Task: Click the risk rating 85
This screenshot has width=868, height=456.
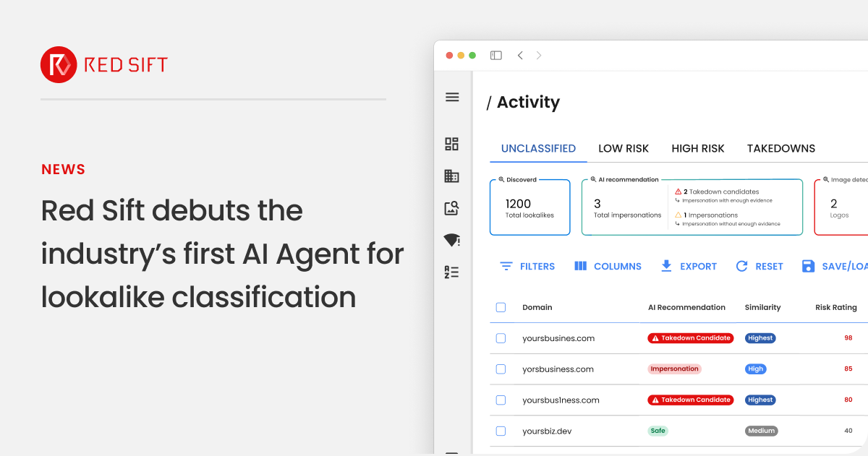Action: click(848, 369)
